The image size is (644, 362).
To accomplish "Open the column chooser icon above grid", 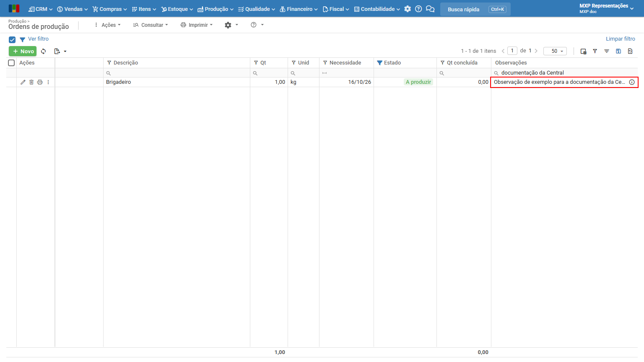I will (x=583, y=51).
